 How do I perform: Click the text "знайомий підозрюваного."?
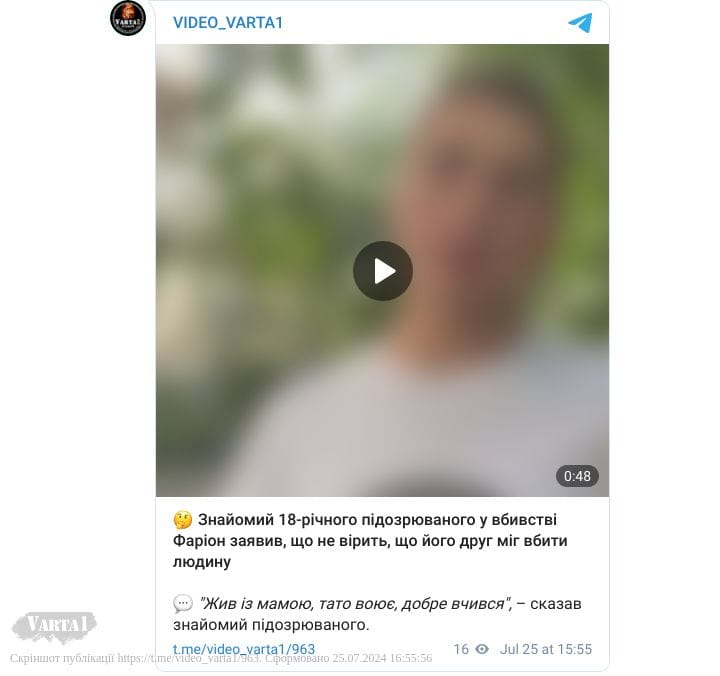click(271, 625)
